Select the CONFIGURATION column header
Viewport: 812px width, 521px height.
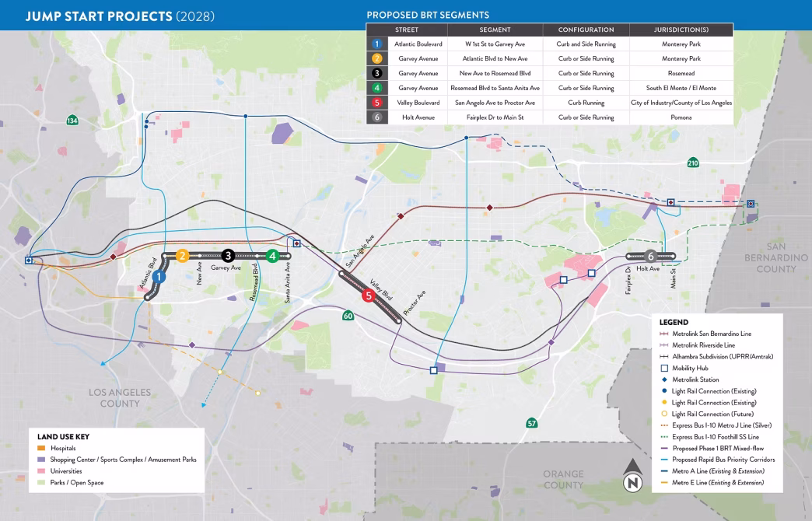tap(585, 30)
